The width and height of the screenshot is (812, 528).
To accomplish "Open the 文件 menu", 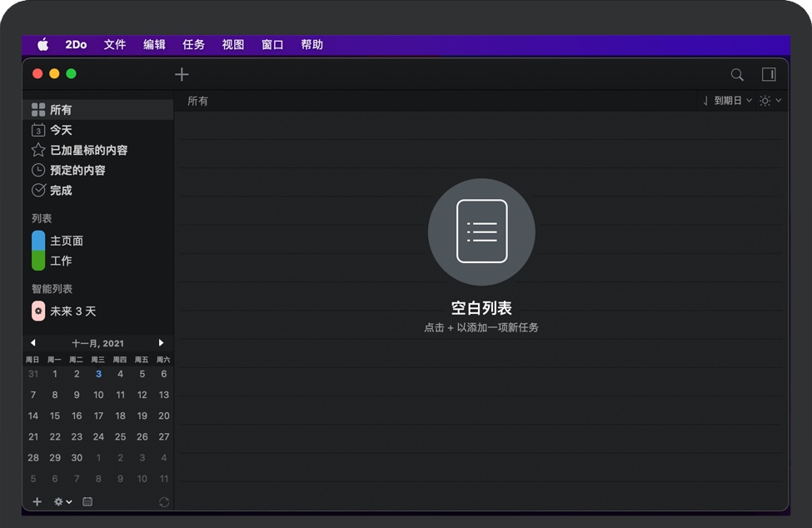I will pos(115,45).
